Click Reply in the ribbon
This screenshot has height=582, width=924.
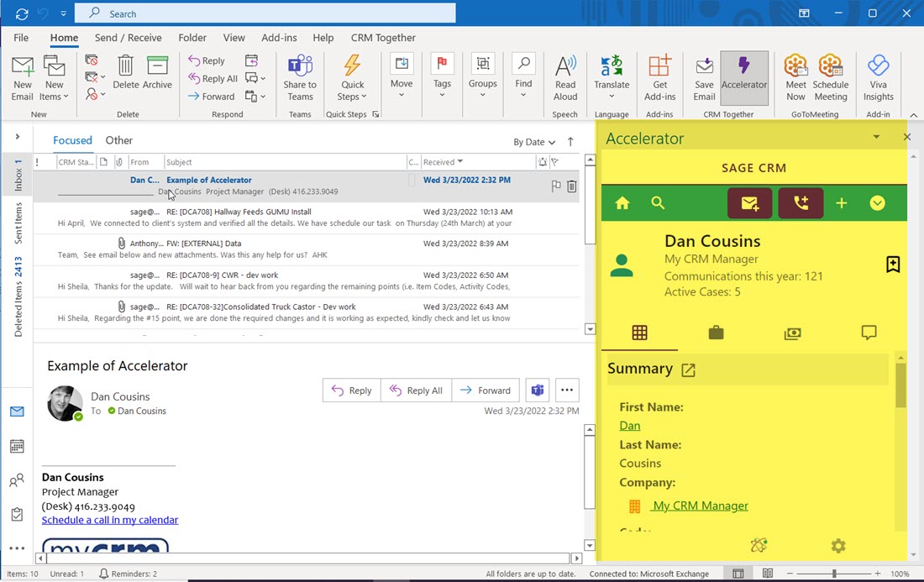(207, 60)
